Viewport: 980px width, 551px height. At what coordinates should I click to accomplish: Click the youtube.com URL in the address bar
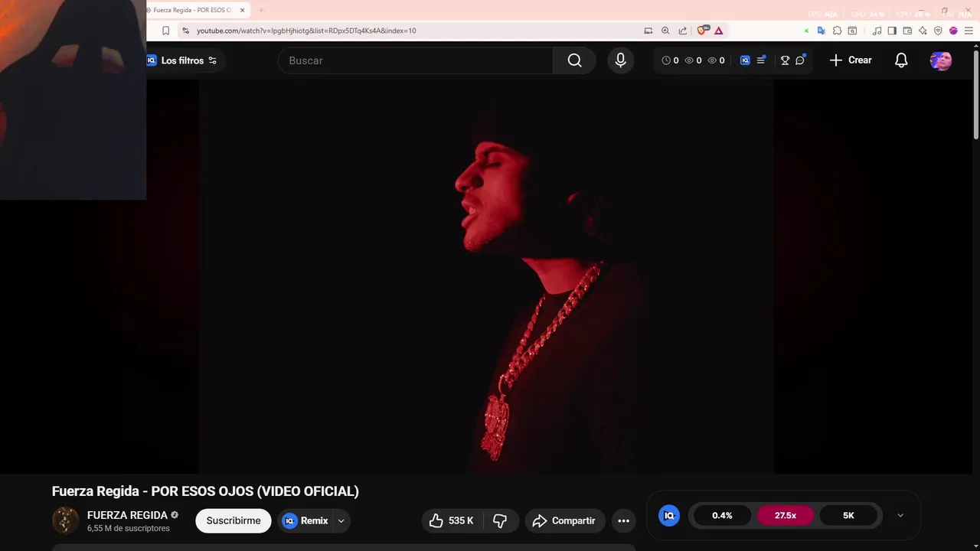coord(306,31)
